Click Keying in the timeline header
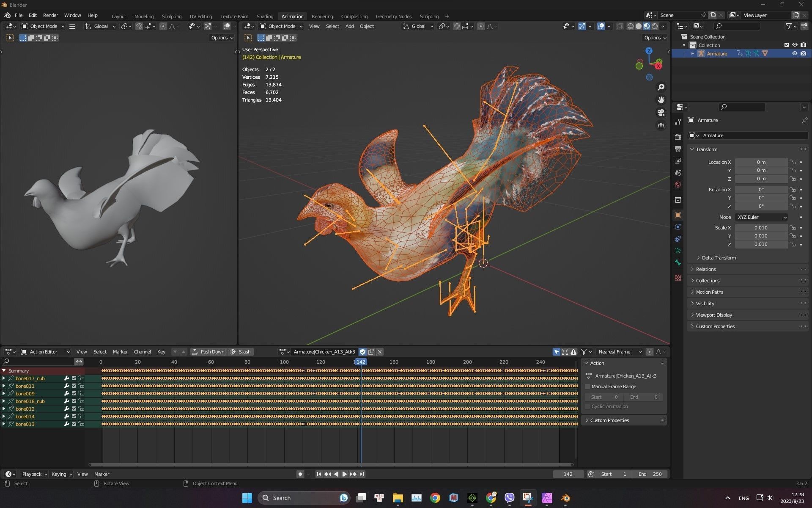812x508 pixels. pyautogui.click(x=61, y=474)
